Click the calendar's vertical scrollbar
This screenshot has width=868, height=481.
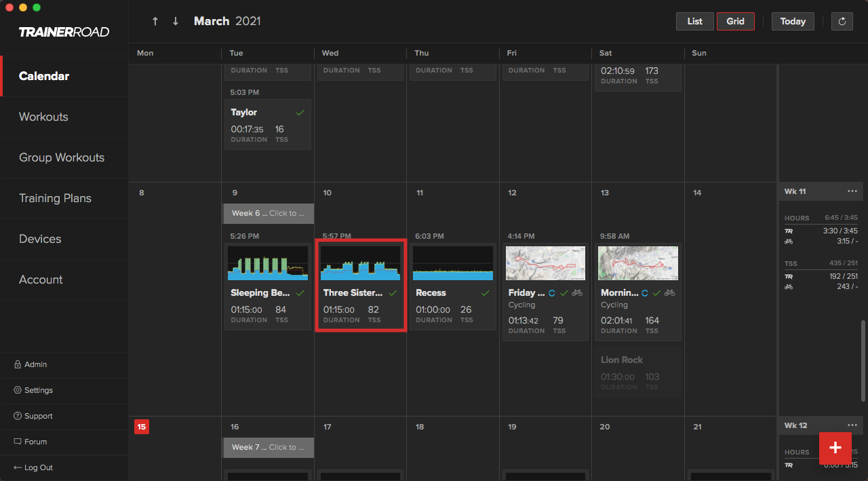tap(863, 360)
